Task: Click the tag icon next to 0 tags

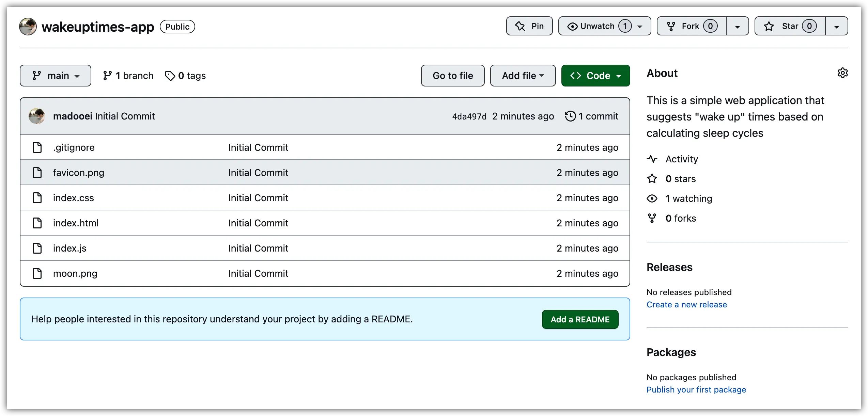Action: point(170,76)
